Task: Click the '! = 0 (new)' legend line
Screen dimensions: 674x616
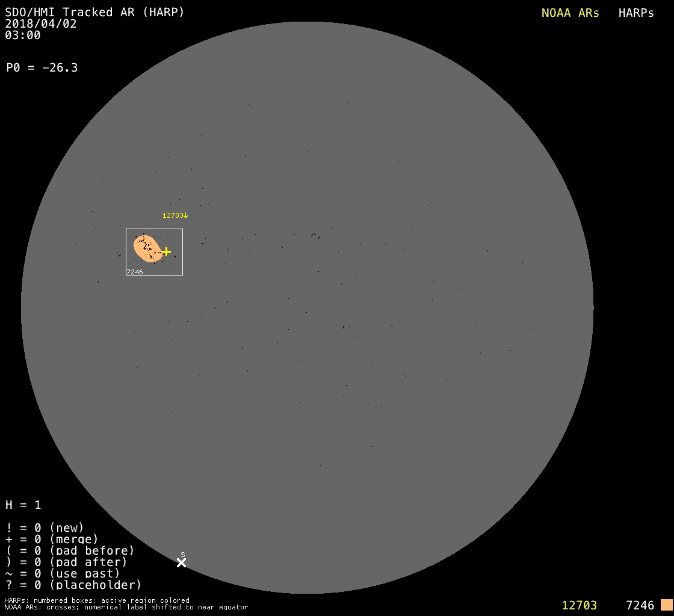Action: point(45,528)
